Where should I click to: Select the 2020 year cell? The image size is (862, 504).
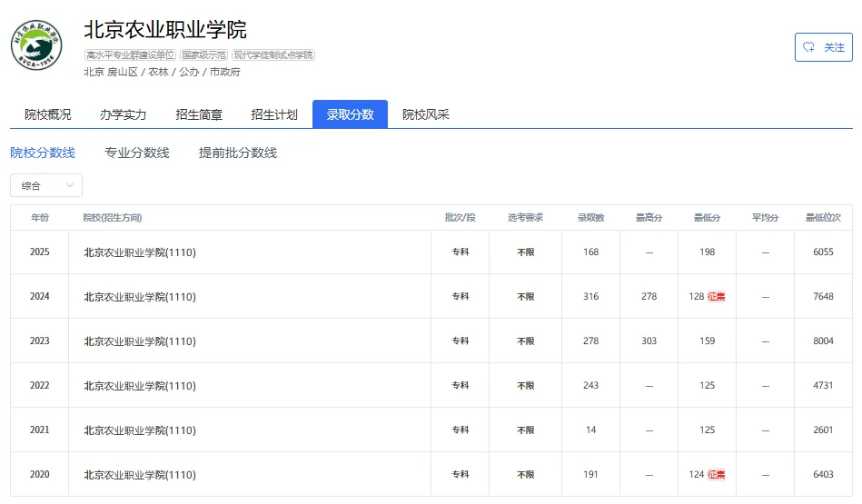click(x=40, y=474)
